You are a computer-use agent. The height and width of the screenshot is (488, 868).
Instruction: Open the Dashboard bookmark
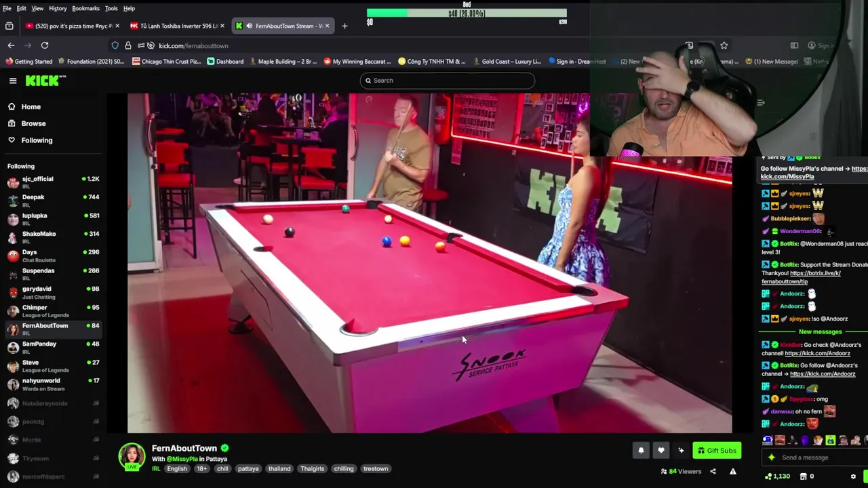[x=225, y=61]
